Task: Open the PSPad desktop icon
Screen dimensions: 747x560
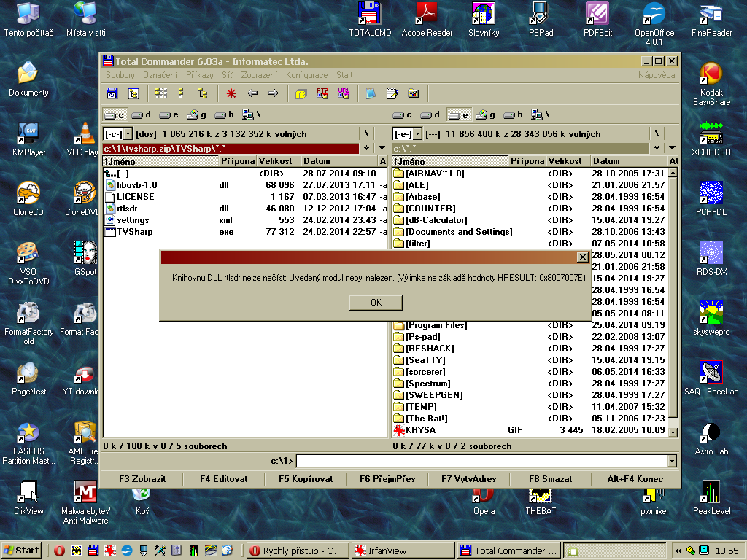Action: (x=541, y=20)
